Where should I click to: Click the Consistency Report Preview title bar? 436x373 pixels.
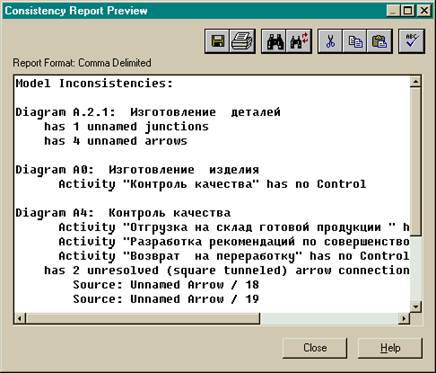pos(193,11)
